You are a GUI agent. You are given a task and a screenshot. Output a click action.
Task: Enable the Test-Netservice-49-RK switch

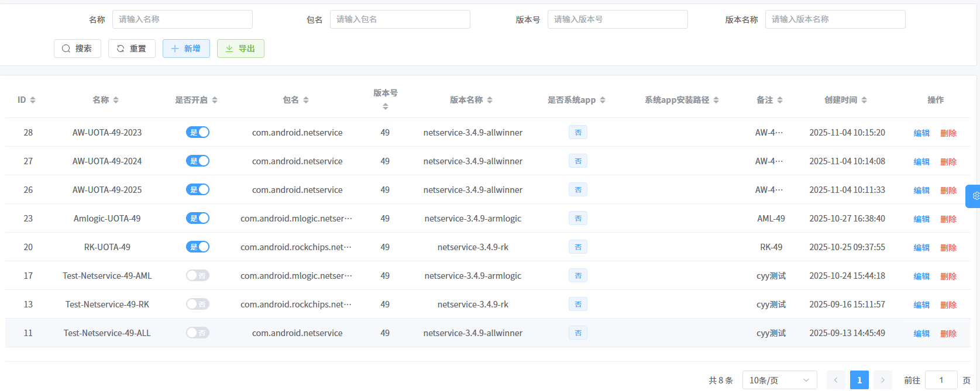(x=198, y=304)
